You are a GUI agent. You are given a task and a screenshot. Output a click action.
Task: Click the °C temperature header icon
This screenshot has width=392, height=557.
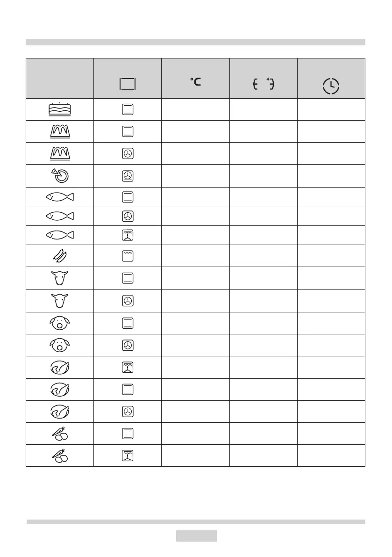point(195,82)
